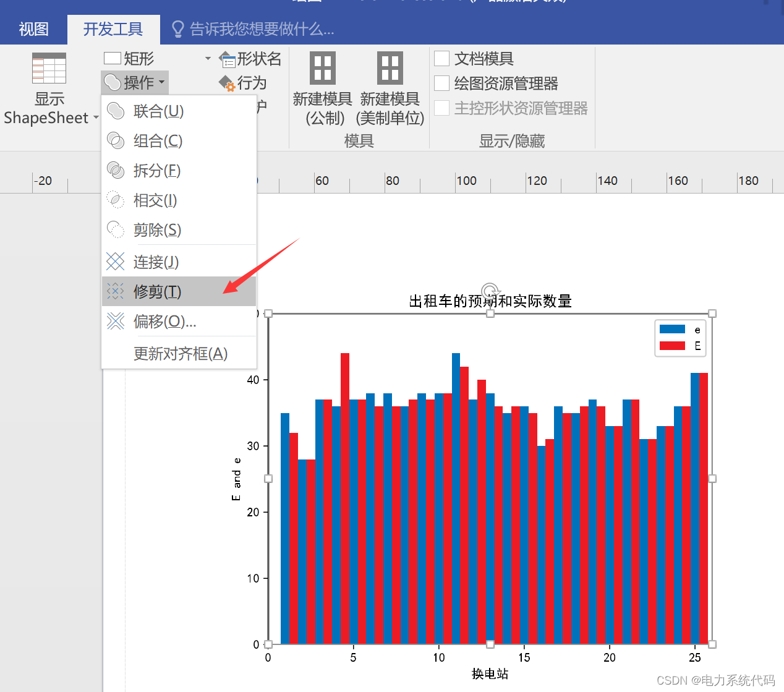This screenshot has width=784, height=692.
Task: Select the 组合(C) operation
Action: coord(158,140)
